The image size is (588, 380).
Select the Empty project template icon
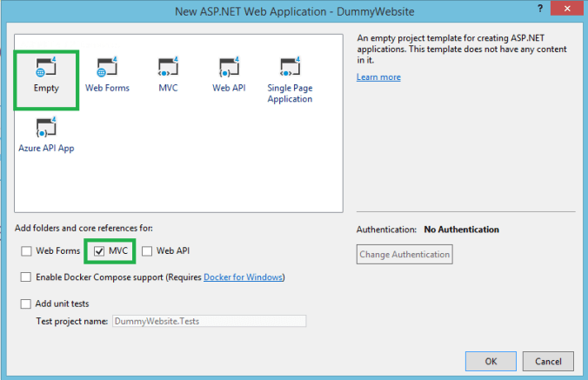point(46,68)
